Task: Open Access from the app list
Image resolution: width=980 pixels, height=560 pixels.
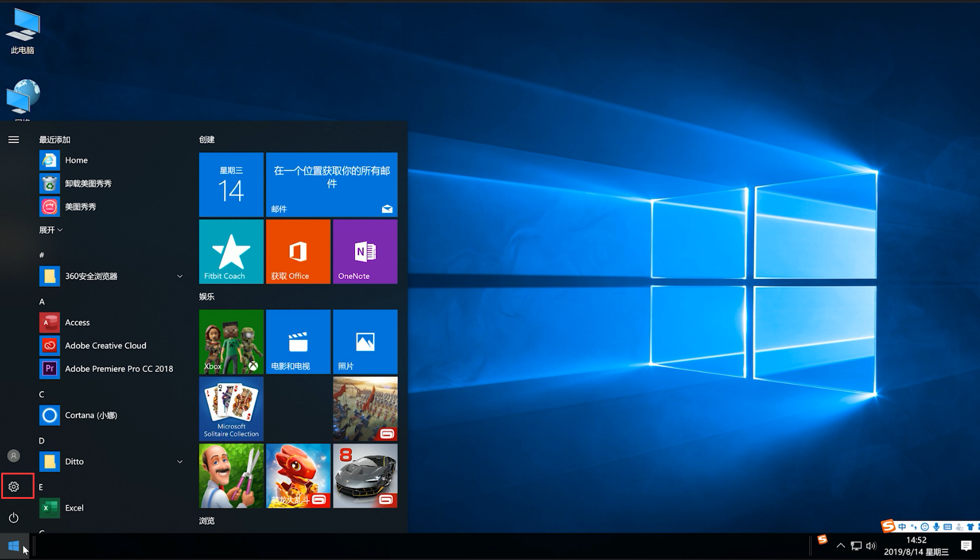Action: pos(111,322)
